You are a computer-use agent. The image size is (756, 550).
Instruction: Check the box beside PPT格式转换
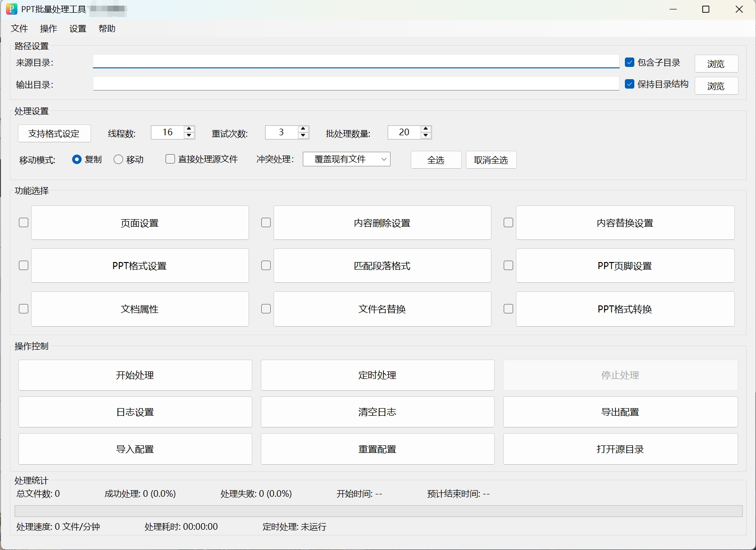pyautogui.click(x=508, y=309)
